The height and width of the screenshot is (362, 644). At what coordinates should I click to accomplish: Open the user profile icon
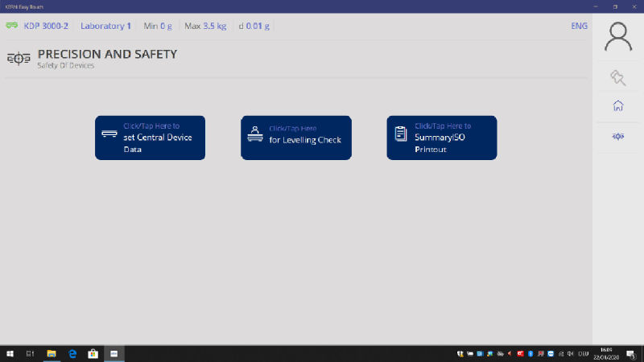617,37
